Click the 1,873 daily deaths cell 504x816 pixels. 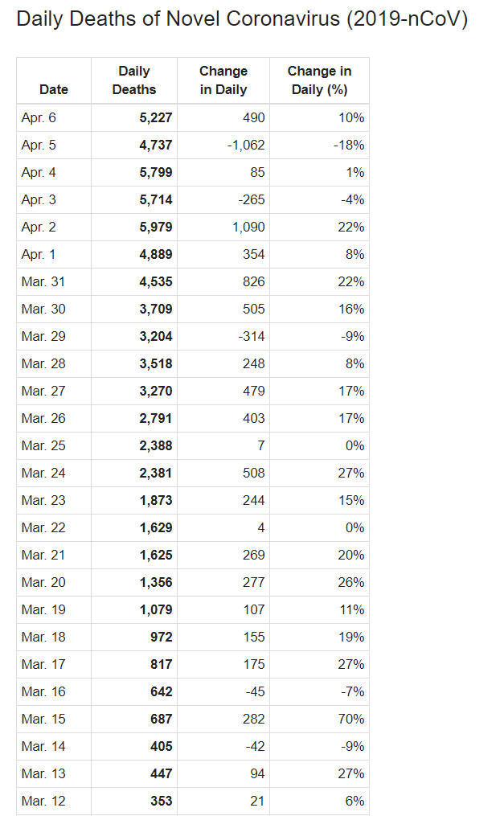click(155, 501)
